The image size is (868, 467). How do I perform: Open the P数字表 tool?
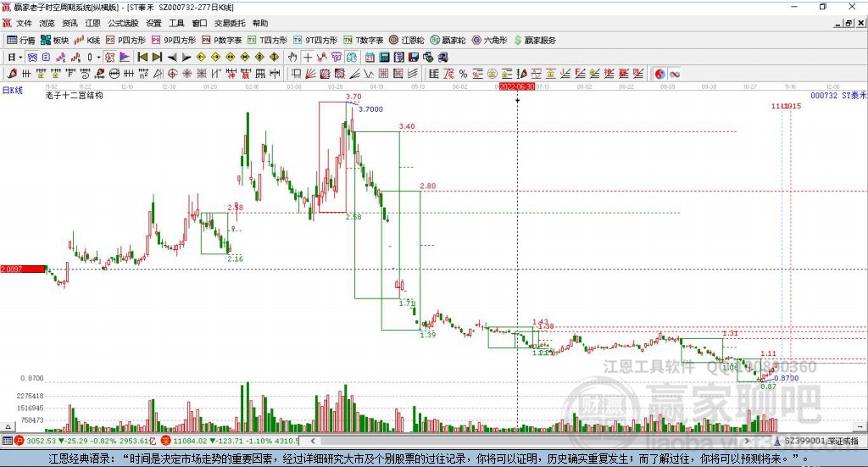221,40
